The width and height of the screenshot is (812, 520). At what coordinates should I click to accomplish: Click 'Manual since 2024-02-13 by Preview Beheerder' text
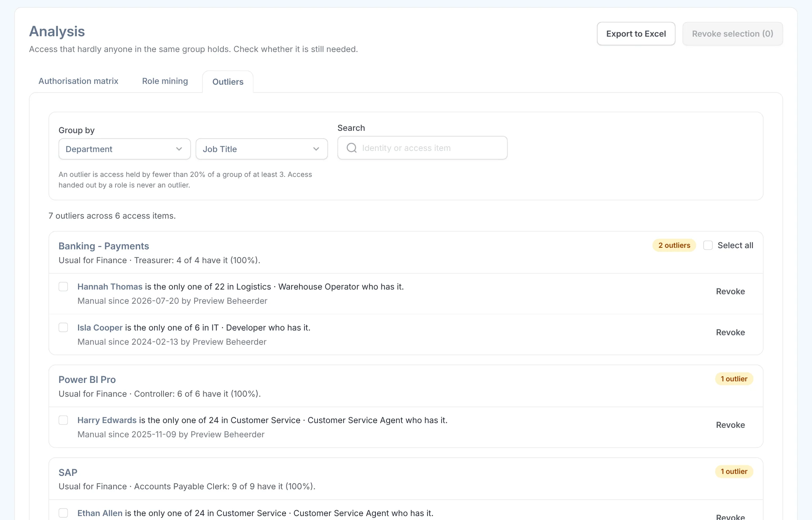tap(172, 342)
